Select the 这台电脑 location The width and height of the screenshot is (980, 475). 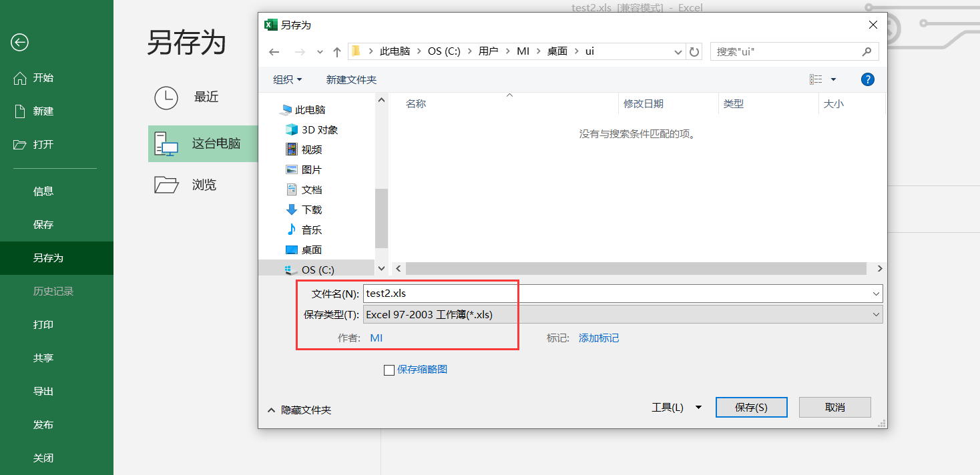[x=203, y=143]
